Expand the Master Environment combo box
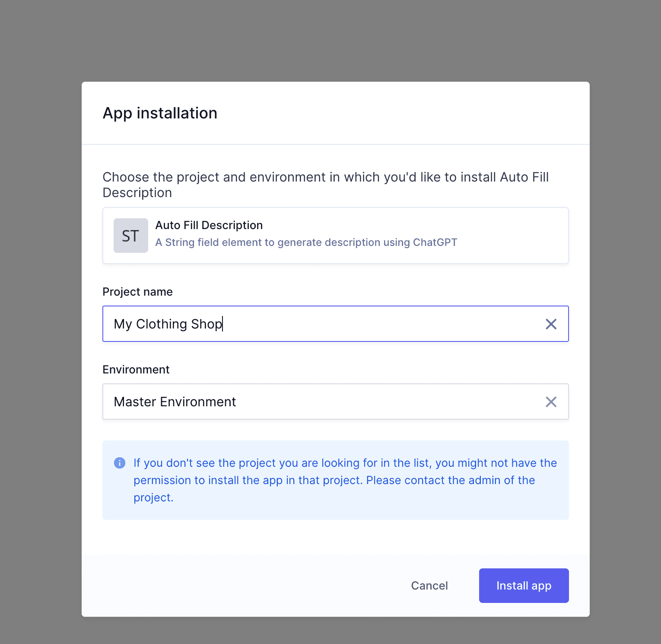This screenshot has height=644, width=661. (302, 402)
